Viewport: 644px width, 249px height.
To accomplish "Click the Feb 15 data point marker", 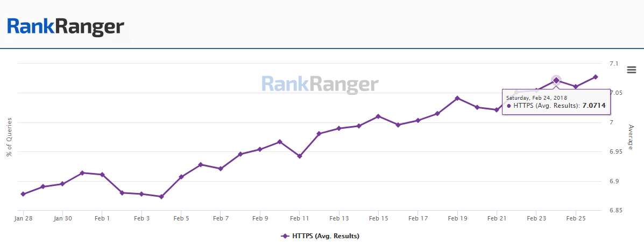I will [x=378, y=116].
